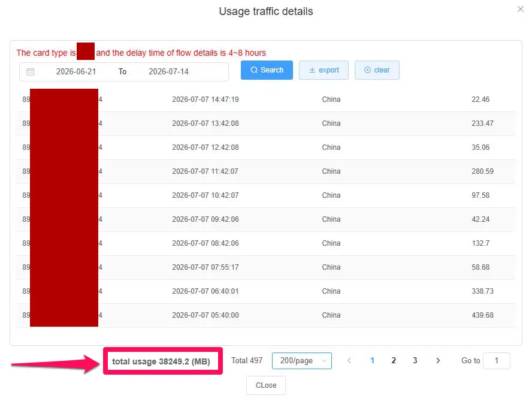Select the start date 2026-06-21
This screenshot has width=532, height=401.
pos(76,72)
